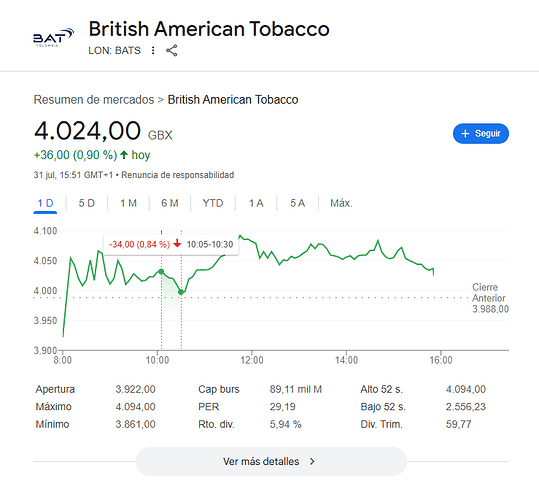Click the 10:30 chart marker dot

(x=181, y=292)
